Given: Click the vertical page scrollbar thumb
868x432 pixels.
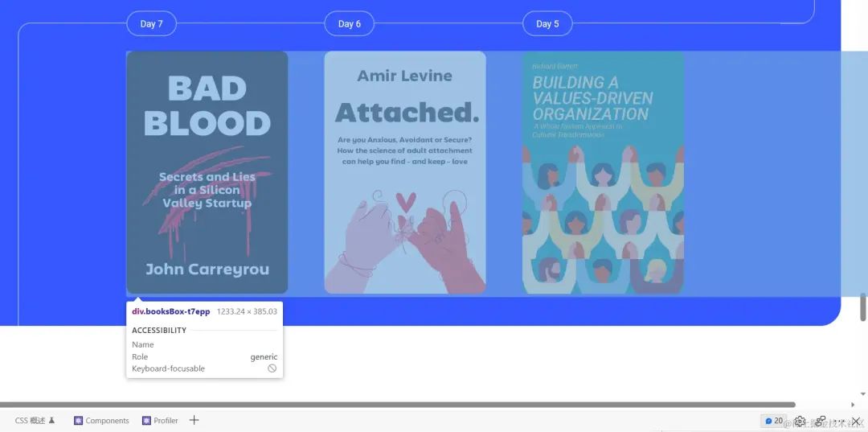Looking at the screenshot, I should click(863, 307).
